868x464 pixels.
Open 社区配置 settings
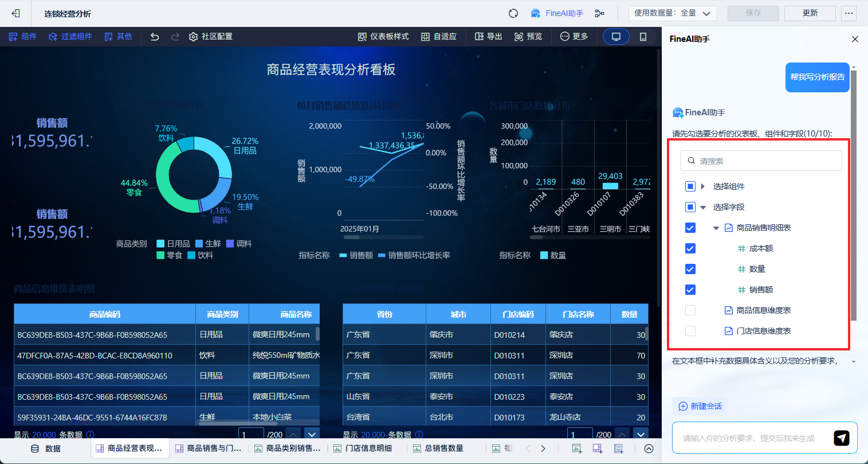point(211,37)
